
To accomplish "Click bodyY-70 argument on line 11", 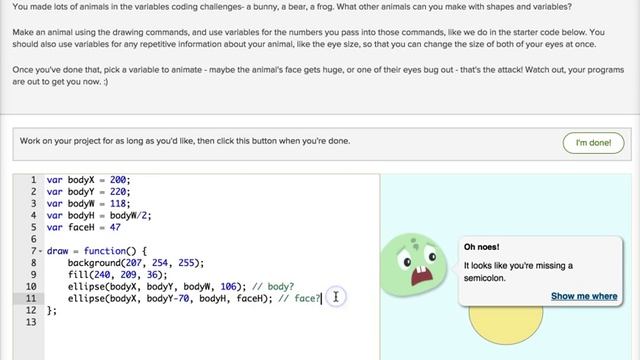I will coord(168,298).
